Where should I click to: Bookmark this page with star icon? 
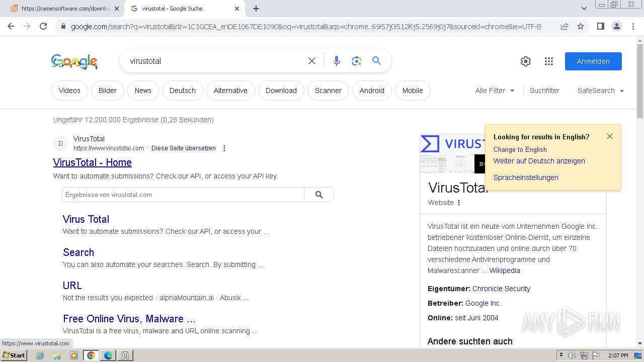581,26
